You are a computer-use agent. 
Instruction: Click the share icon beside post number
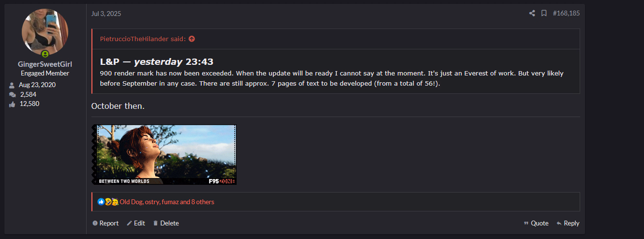(x=532, y=14)
